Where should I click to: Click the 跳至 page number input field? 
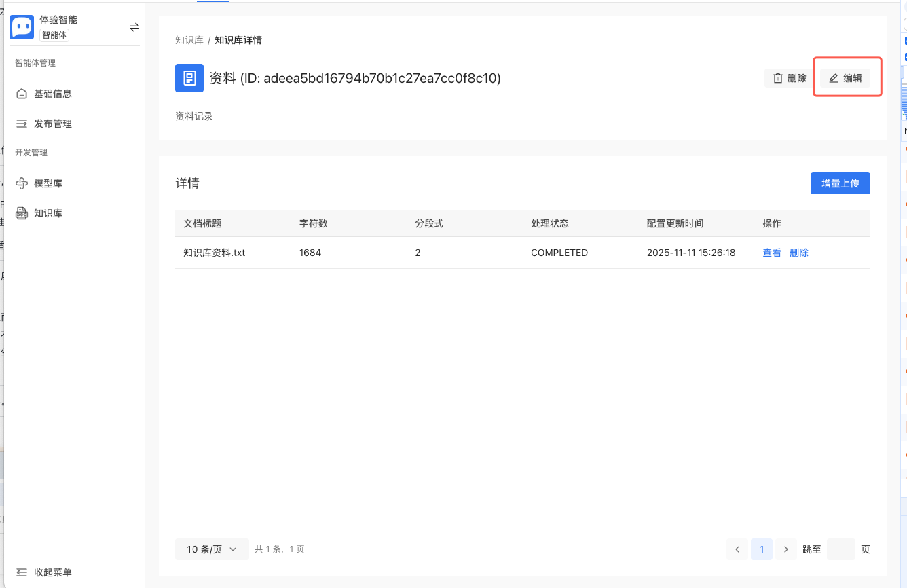pos(840,549)
